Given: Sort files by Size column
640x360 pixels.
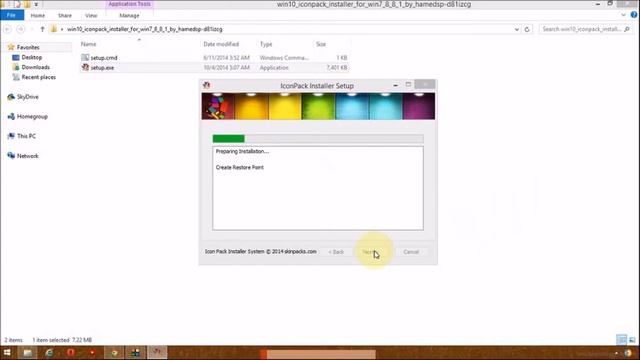Looking at the screenshot, I should [x=321, y=44].
